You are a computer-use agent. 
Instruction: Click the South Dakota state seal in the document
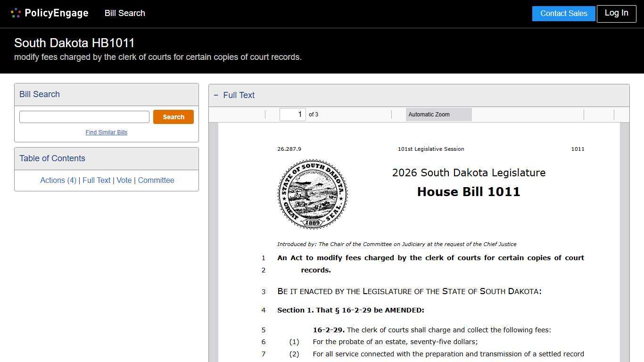(312, 194)
